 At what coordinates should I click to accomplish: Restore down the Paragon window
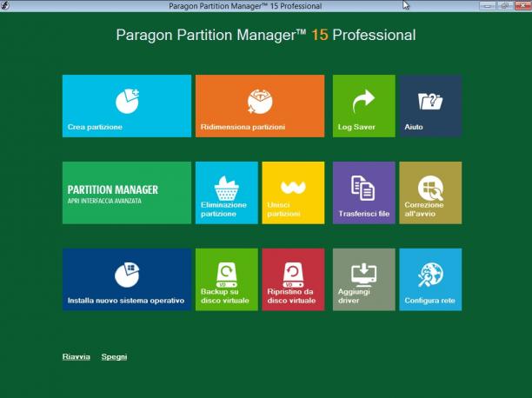tap(504, 6)
